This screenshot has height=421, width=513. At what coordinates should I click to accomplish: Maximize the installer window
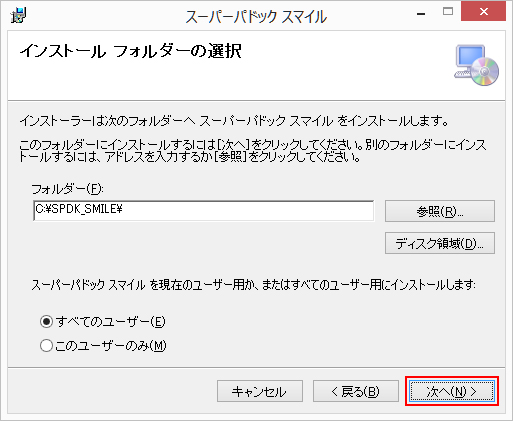point(448,12)
